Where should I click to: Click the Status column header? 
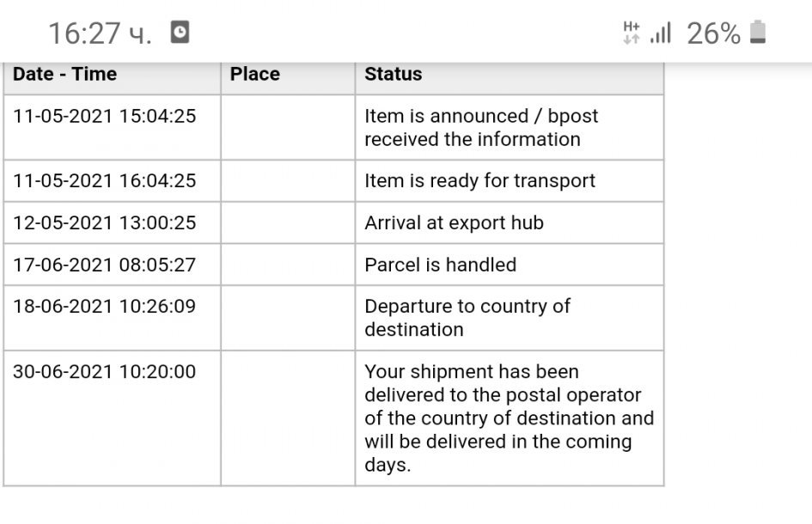(394, 75)
